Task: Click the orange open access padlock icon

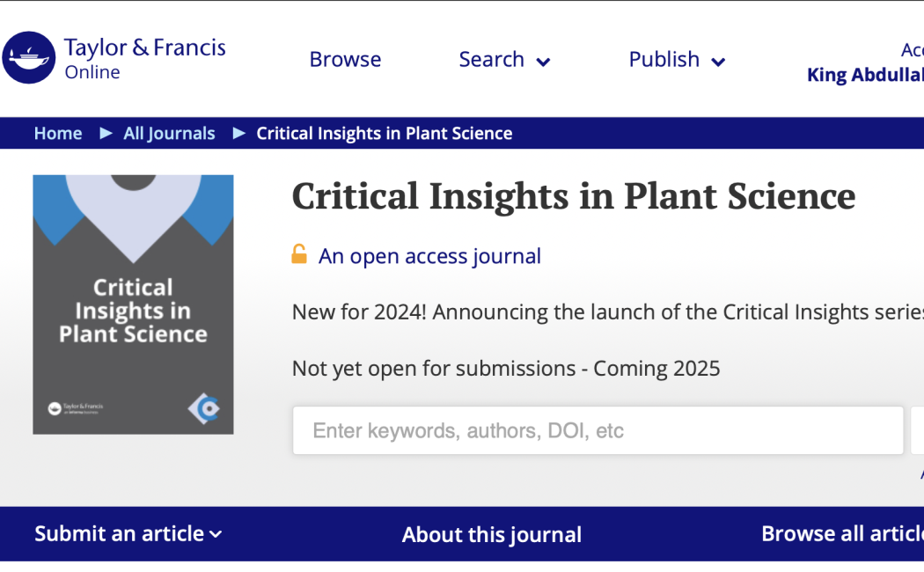Action: [x=299, y=255]
